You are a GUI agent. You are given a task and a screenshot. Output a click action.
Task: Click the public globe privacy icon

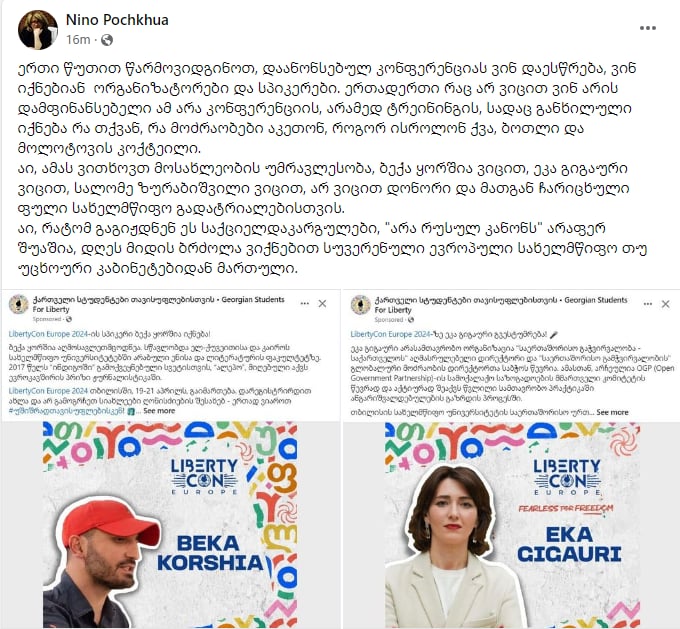coord(107,40)
